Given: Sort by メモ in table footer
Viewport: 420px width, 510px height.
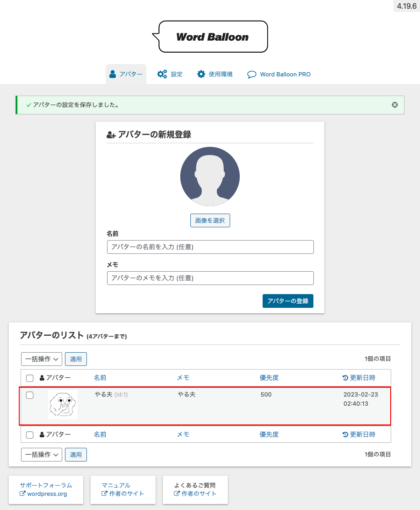Looking at the screenshot, I should click(x=183, y=434).
